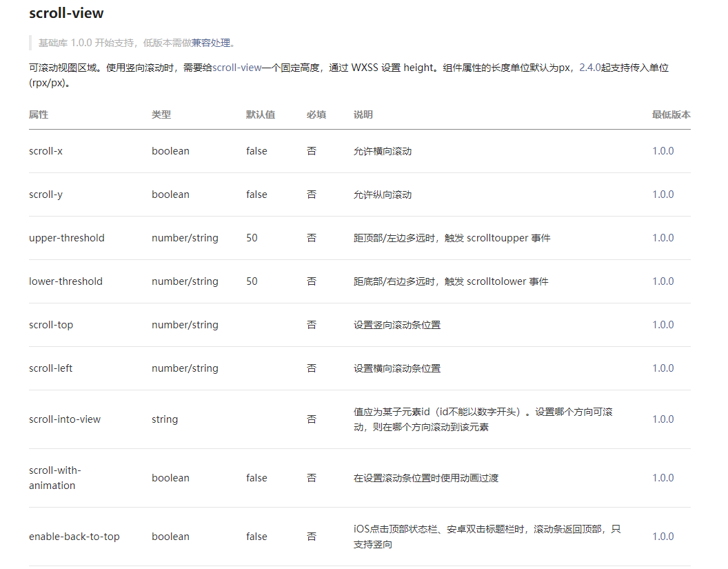Open version link 1.0.0 for scroll-y
Viewport: 728px width, 569px height.
click(x=663, y=194)
